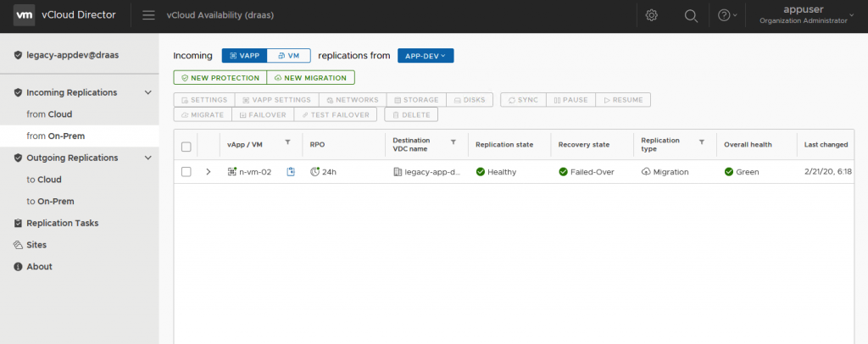The height and width of the screenshot is (344, 868).
Task: Click the New Protection button
Action: tap(220, 77)
